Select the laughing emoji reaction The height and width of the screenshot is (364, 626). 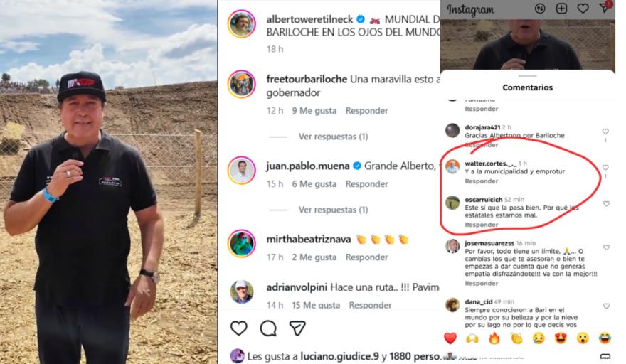click(x=605, y=338)
